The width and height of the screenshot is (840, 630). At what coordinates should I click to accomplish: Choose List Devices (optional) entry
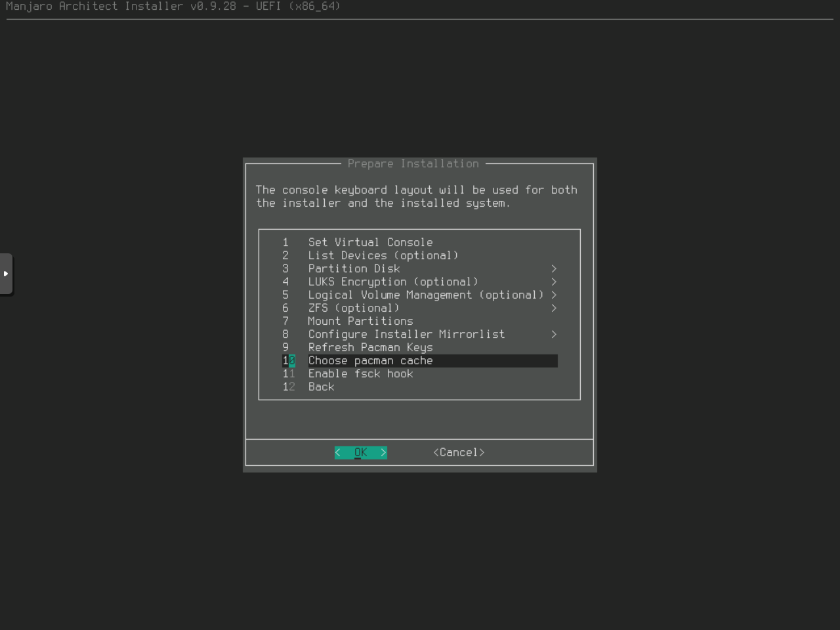click(383, 255)
